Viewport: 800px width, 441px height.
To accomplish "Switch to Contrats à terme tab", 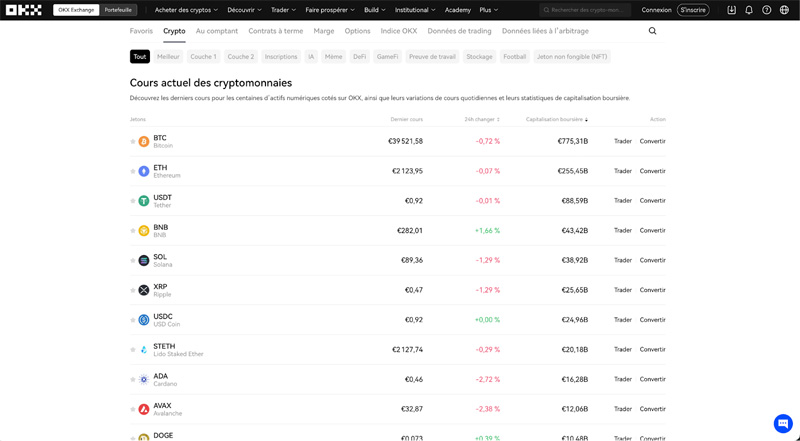I will point(276,31).
